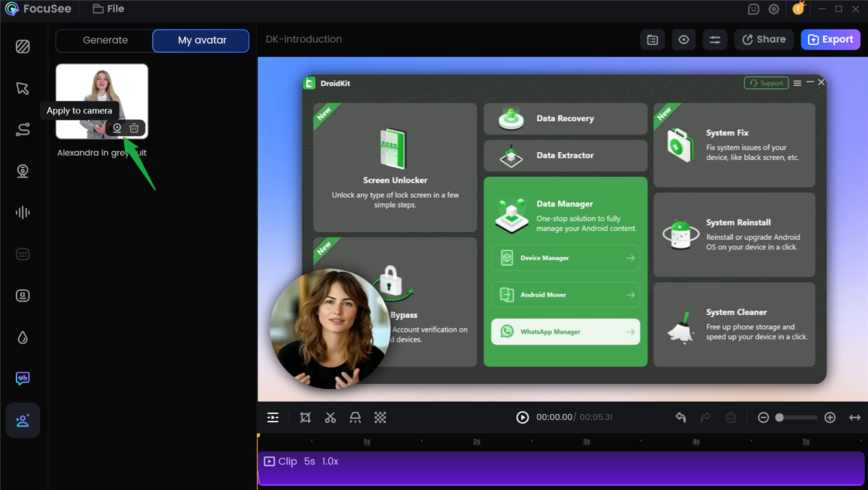The width and height of the screenshot is (868, 490).
Task: Open the File menu
Action: [108, 9]
